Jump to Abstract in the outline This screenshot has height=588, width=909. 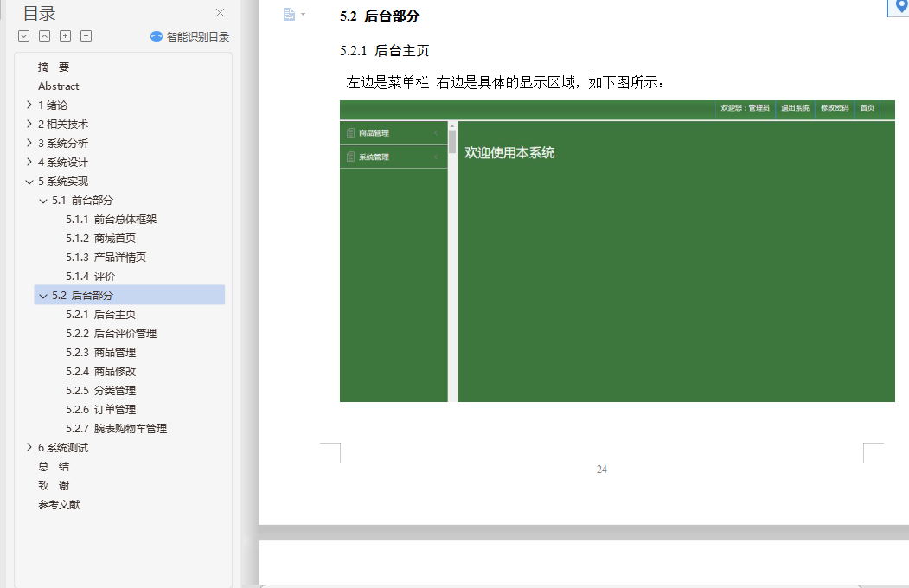[59, 86]
